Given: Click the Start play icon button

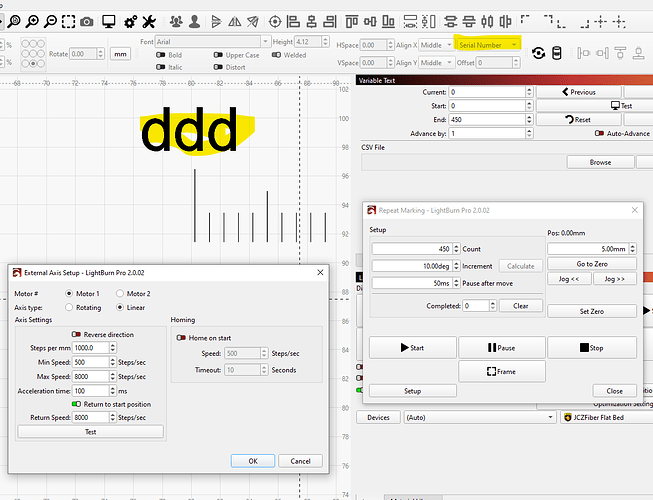Looking at the screenshot, I should point(412,348).
